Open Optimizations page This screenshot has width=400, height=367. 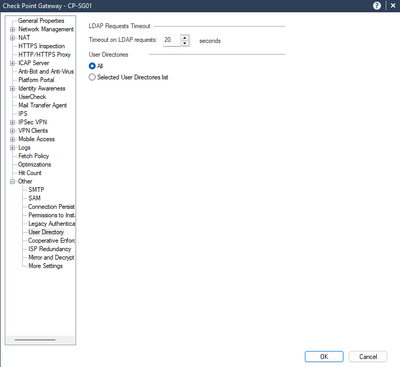click(x=34, y=165)
